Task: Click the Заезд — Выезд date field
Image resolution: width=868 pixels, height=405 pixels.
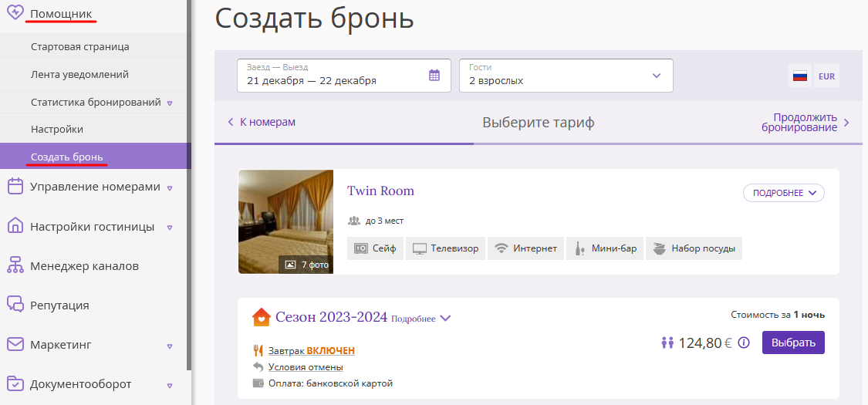Action: pyautogui.click(x=344, y=76)
